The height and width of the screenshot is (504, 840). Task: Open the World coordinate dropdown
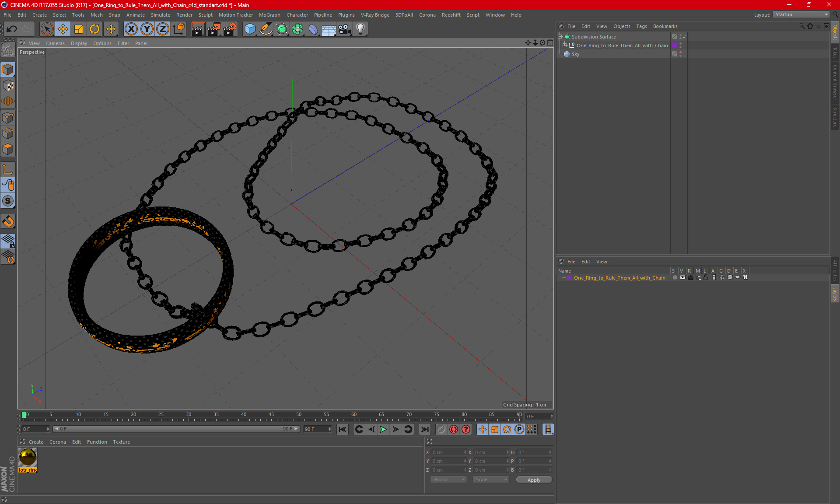pyautogui.click(x=448, y=479)
